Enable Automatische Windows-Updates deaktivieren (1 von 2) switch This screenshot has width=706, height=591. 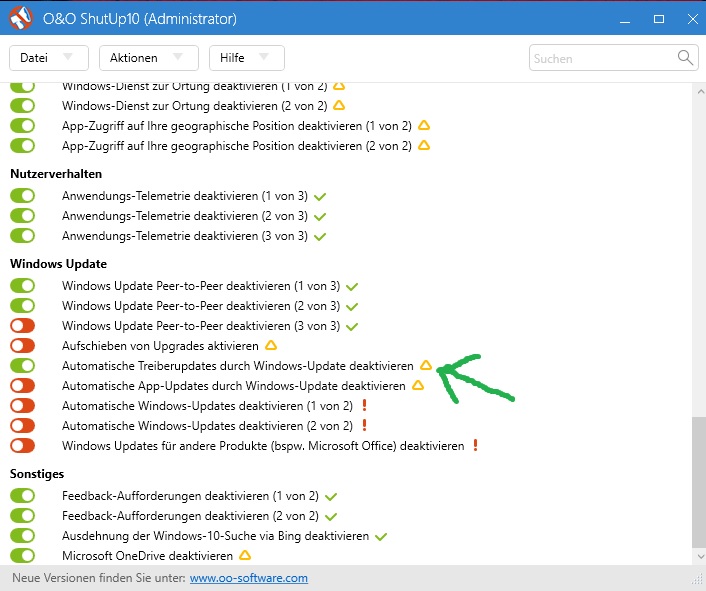[x=23, y=406]
